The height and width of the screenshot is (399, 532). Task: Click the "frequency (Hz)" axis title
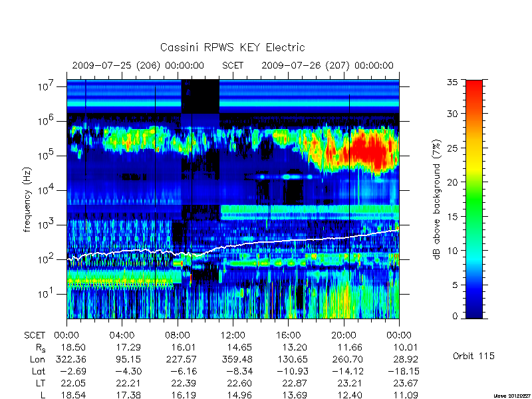27,199
